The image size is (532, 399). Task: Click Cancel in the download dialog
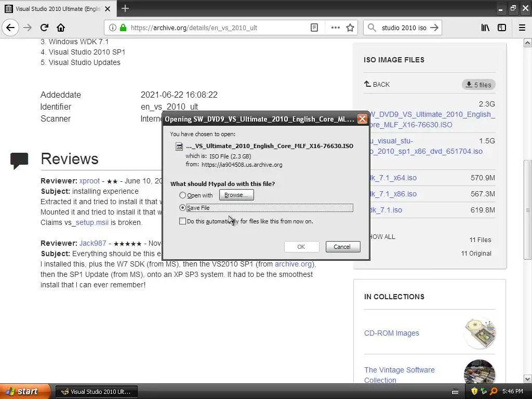coord(342,247)
